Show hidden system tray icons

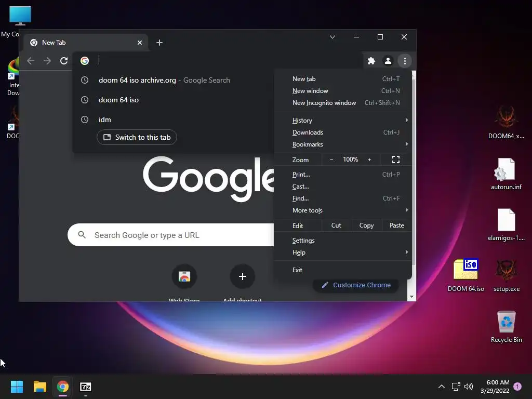(442, 387)
